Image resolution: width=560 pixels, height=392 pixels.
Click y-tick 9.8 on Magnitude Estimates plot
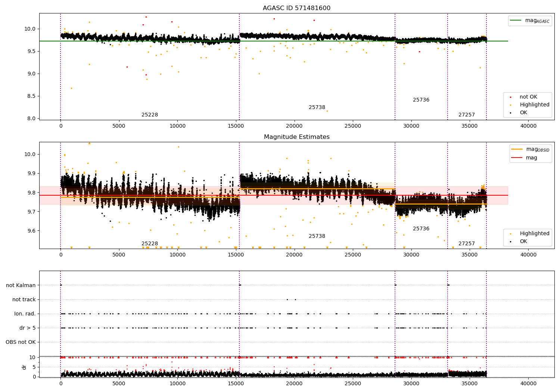[31, 193]
